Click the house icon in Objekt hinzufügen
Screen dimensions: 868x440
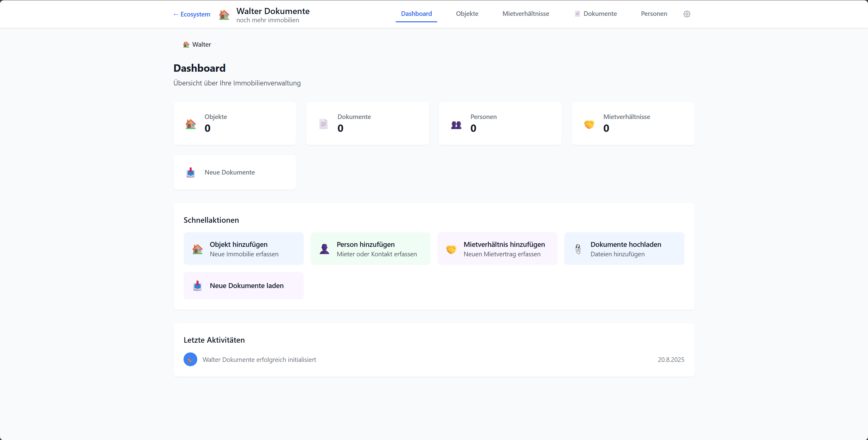[198, 249]
